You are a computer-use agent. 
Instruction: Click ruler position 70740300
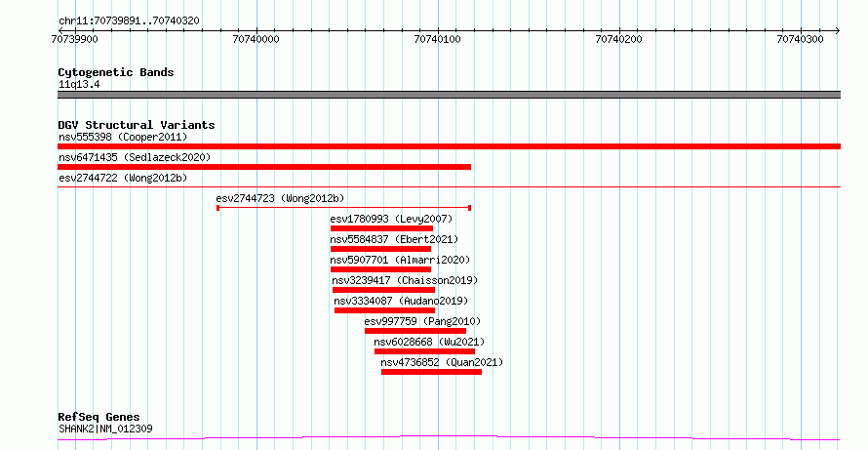coord(801,39)
